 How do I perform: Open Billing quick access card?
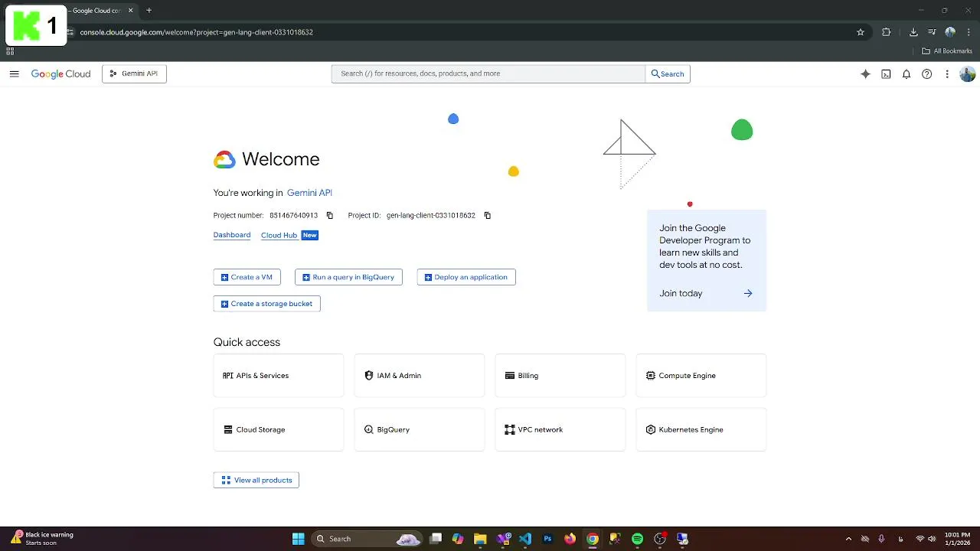(560, 376)
